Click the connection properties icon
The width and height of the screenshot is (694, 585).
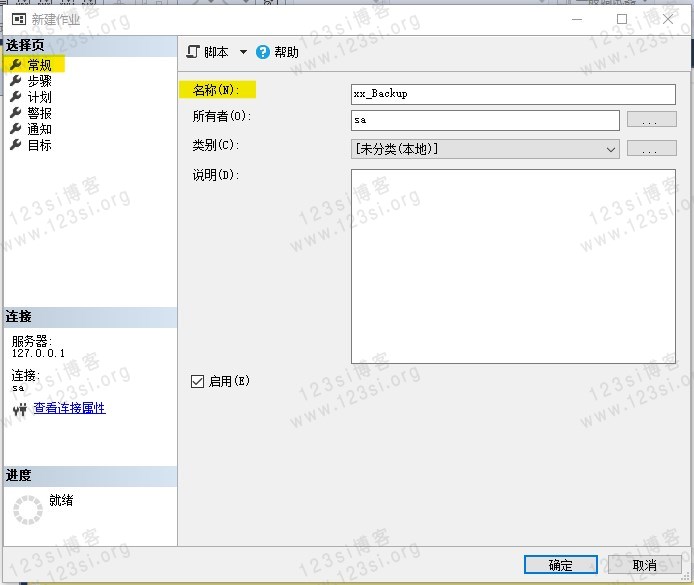(x=20, y=410)
